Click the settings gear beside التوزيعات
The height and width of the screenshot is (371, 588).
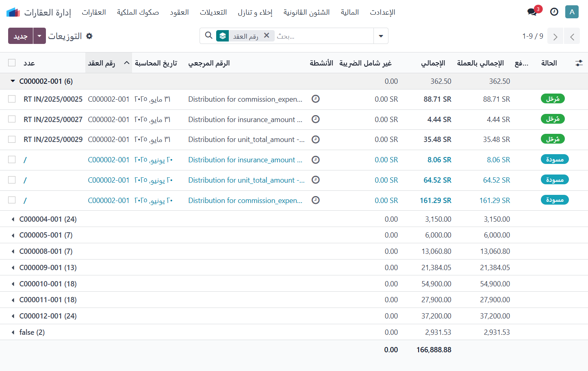pyautogui.click(x=89, y=36)
